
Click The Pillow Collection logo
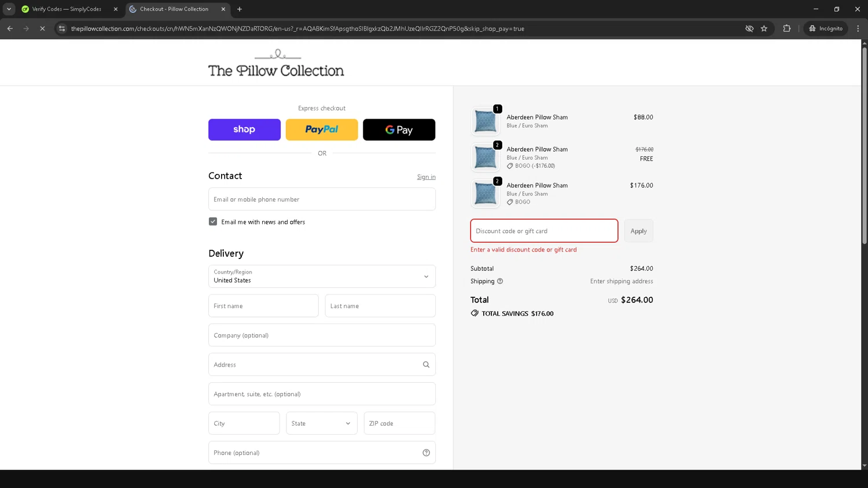click(x=276, y=63)
